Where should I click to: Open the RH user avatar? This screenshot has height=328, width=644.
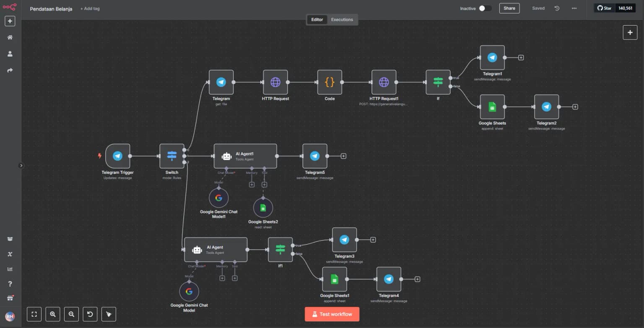[10, 317]
